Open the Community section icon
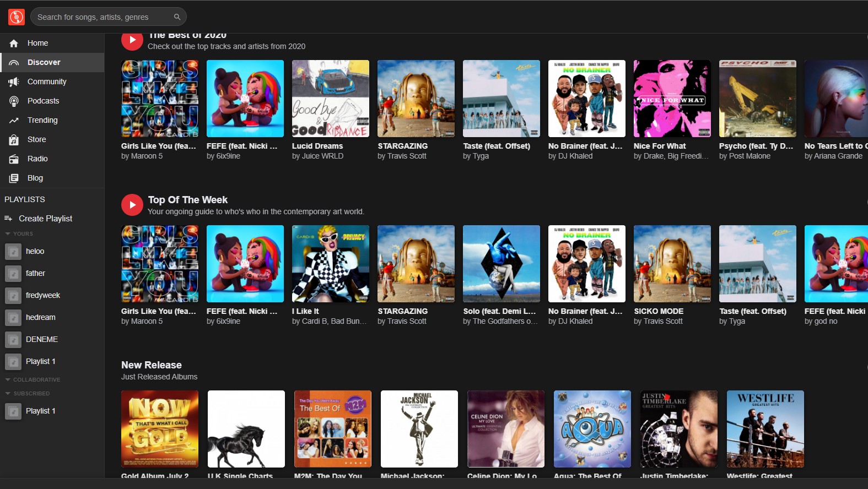Image resolution: width=868 pixels, height=489 pixels. (x=14, y=81)
